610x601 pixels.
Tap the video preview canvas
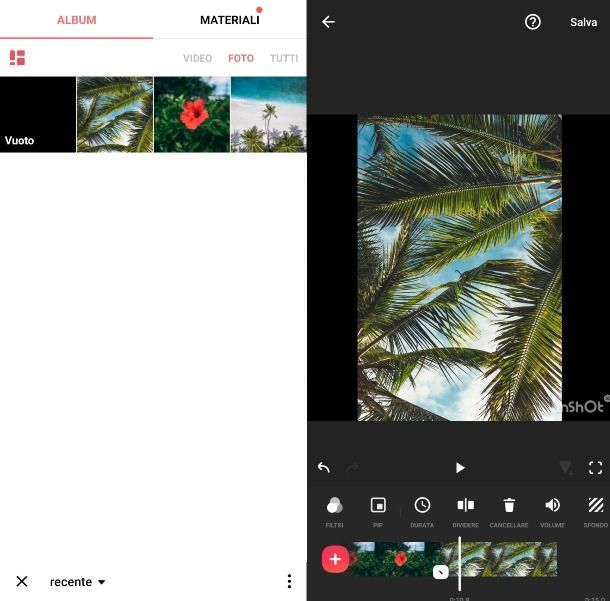(x=459, y=268)
